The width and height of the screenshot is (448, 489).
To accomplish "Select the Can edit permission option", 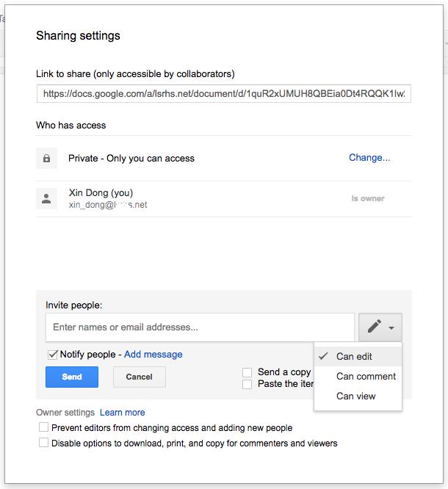I will (355, 357).
